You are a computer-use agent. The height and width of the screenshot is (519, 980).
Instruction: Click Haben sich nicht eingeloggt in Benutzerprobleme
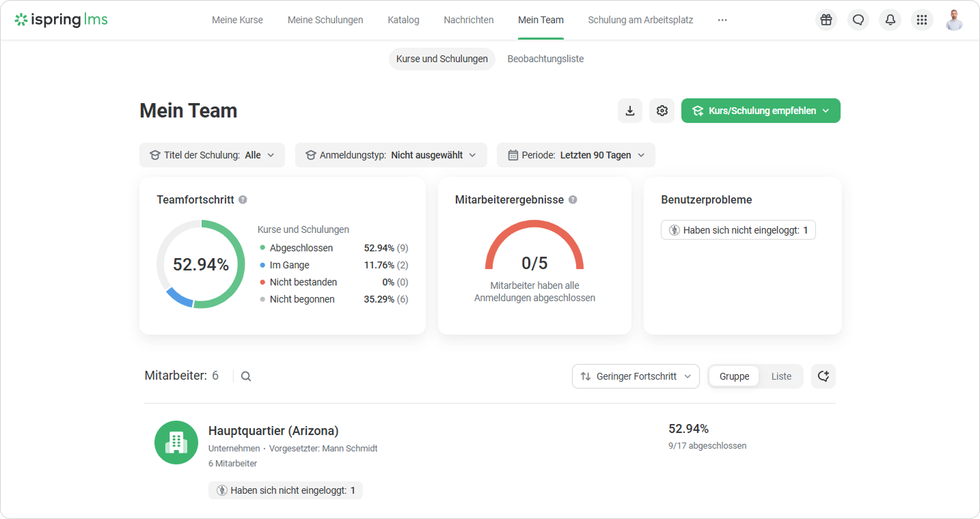click(738, 230)
